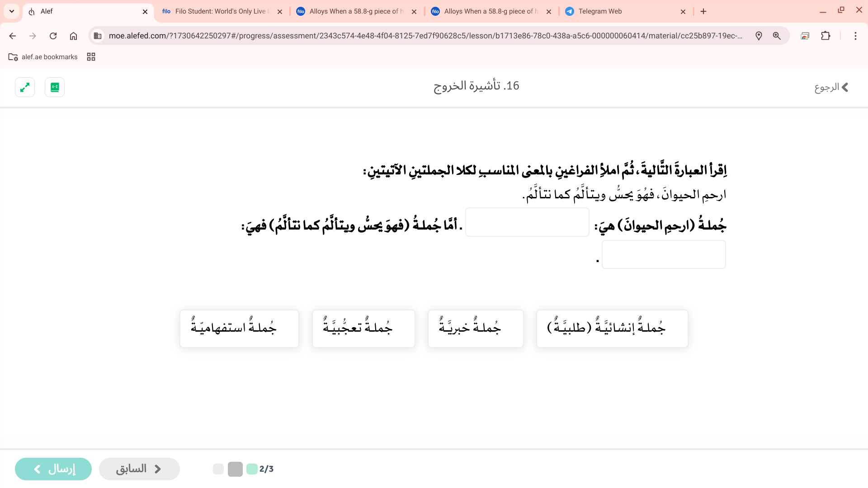View site information icon in address bar
868x488 pixels.
pyautogui.click(x=98, y=36)
